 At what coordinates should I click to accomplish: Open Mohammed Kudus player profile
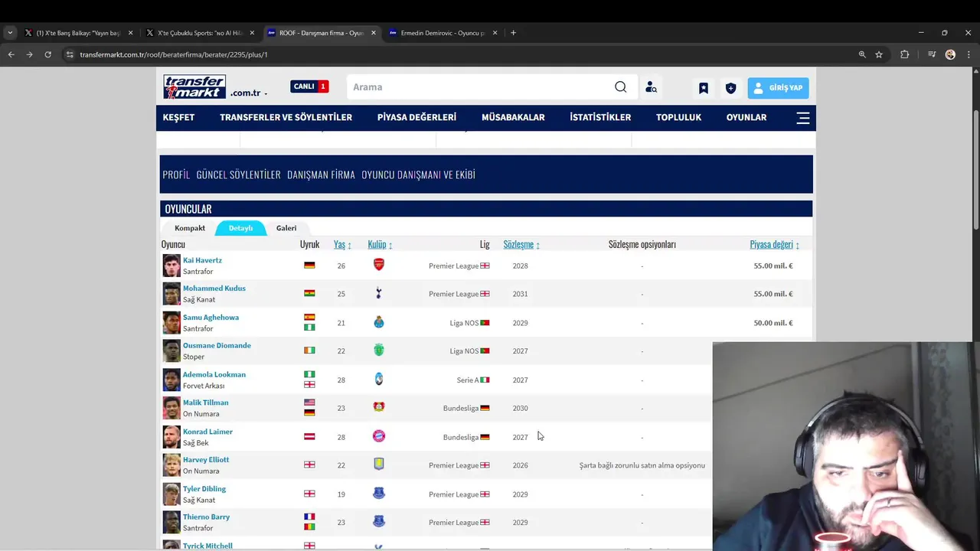point(214,289)
